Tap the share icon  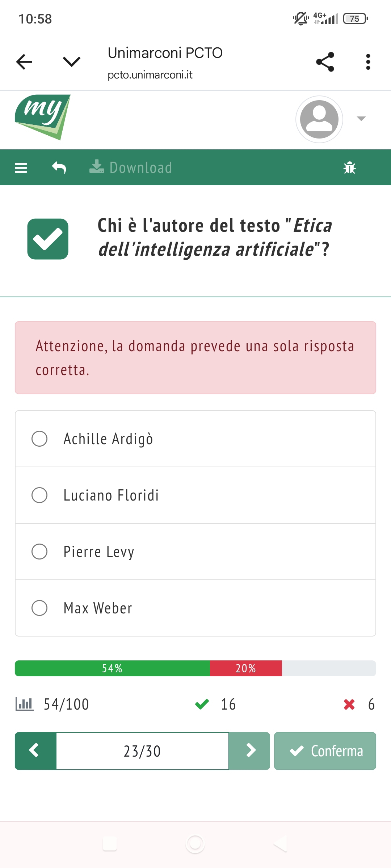325,62
